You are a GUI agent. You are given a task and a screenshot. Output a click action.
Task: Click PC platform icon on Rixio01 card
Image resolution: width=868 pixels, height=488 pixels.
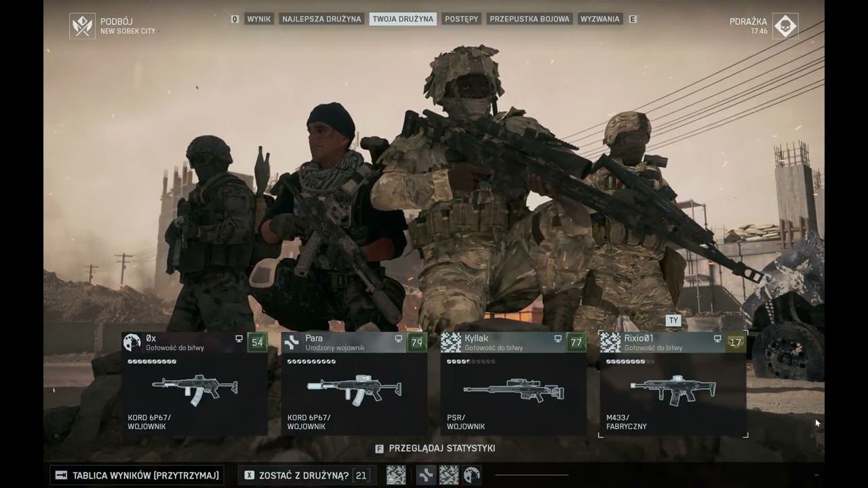tap(717, 339)
